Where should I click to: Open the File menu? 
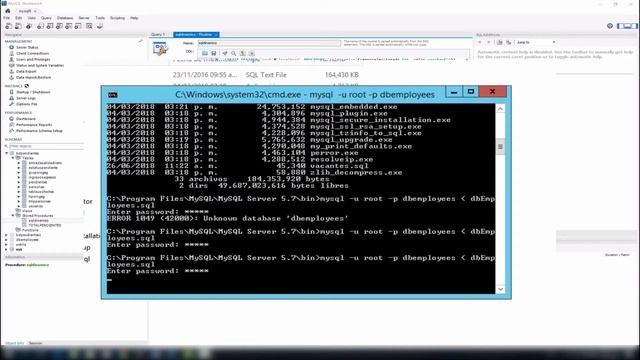(7, 18)
